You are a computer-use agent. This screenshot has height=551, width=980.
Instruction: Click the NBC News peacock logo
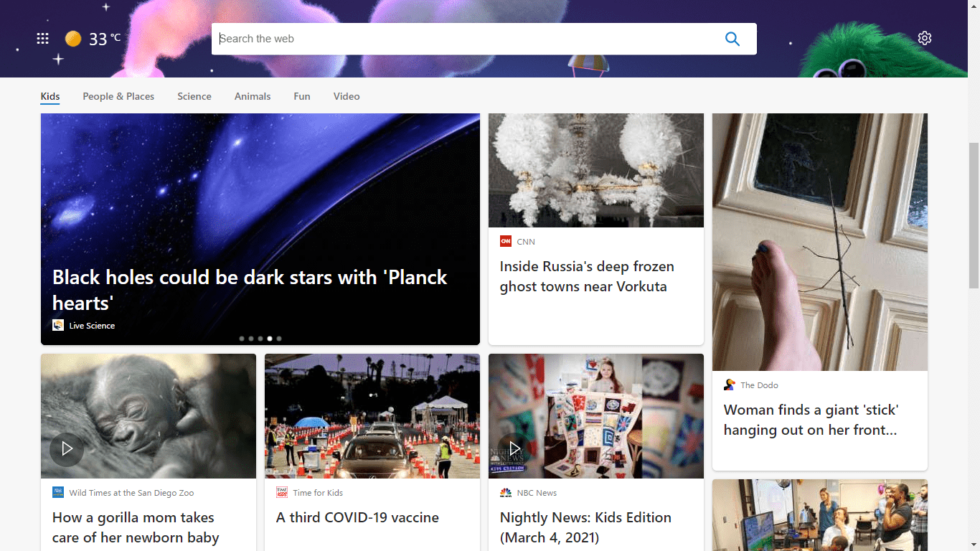505,492
